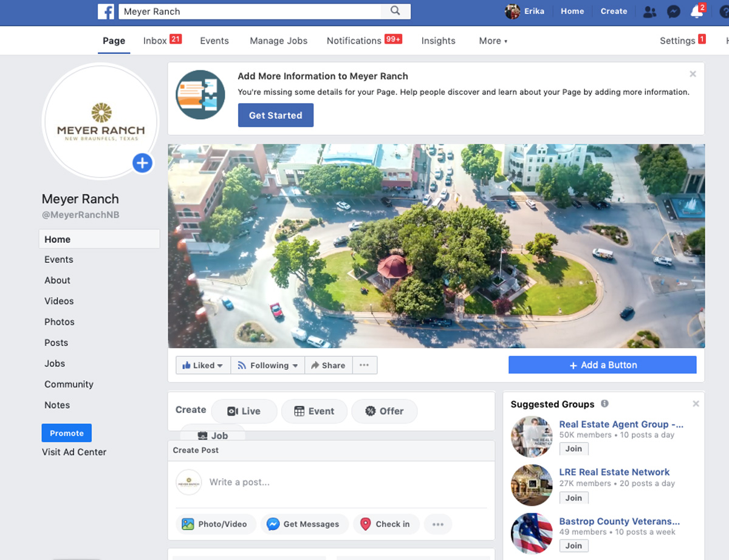Open the notifications bell icon
This screenshot has height=560, width=729.
tap(697, 12)
